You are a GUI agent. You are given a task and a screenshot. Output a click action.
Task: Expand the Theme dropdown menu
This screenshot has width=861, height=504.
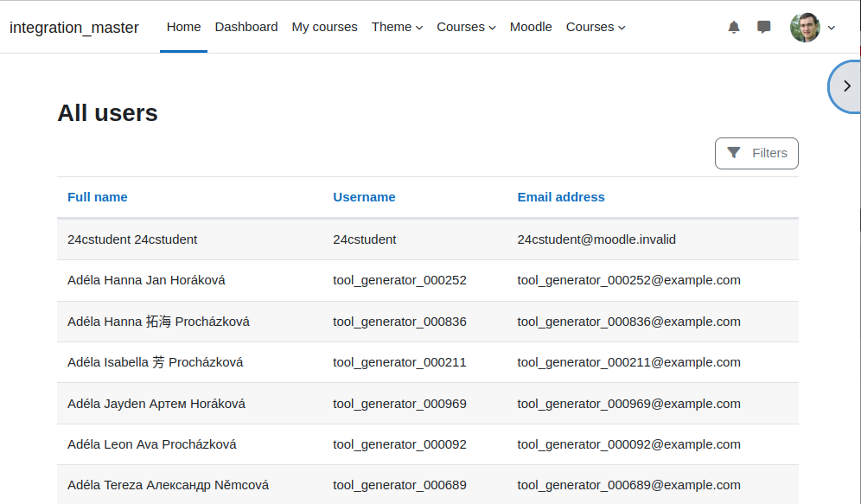(397, 27)
